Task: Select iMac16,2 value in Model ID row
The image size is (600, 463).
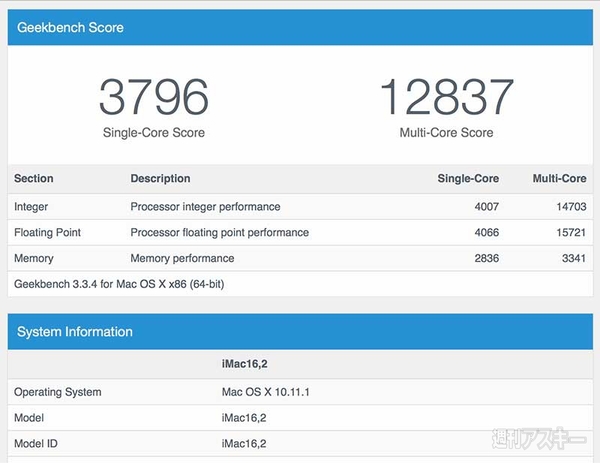Action: pos(244,443)
